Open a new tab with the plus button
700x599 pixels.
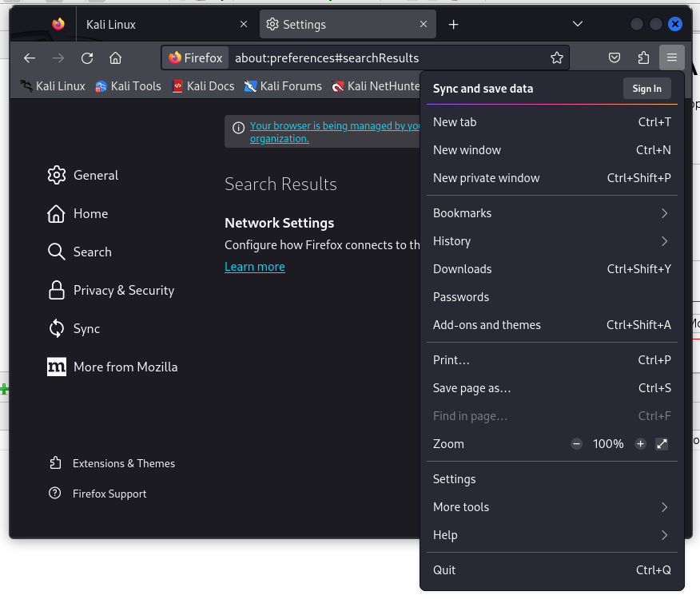pos(454,25)
